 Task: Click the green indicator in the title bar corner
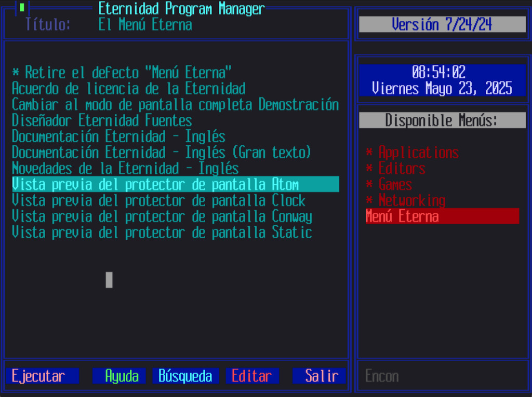(x=22, y=7)
